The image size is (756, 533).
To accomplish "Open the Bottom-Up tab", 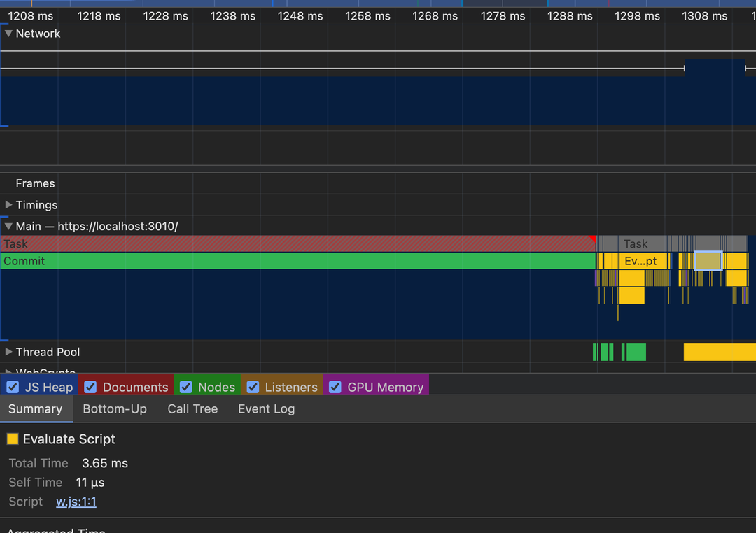I will click(115, 408).
